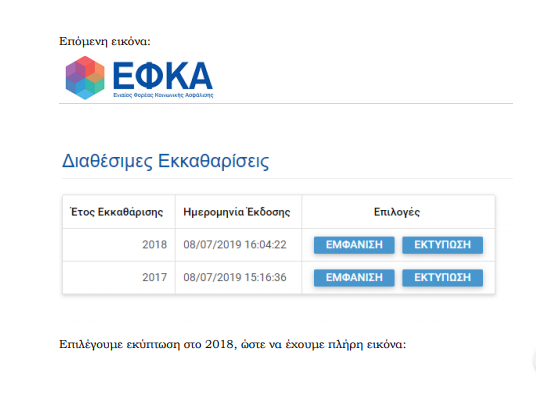This screenshot has width=536, height=404.
Task: Click the Ενιαίος Φορέας Κοινωνικής Ασφάλισης subtitle
Action: pyautogui.click(x=163, y=95)
